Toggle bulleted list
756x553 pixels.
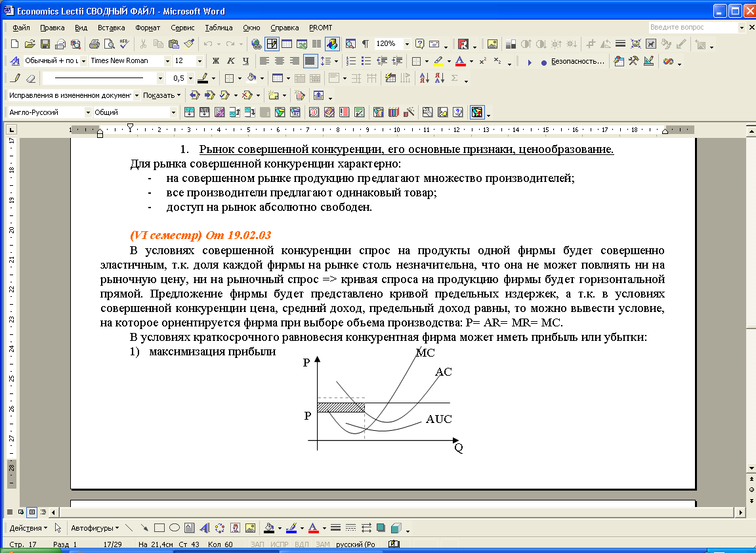[x=366, y=61]
